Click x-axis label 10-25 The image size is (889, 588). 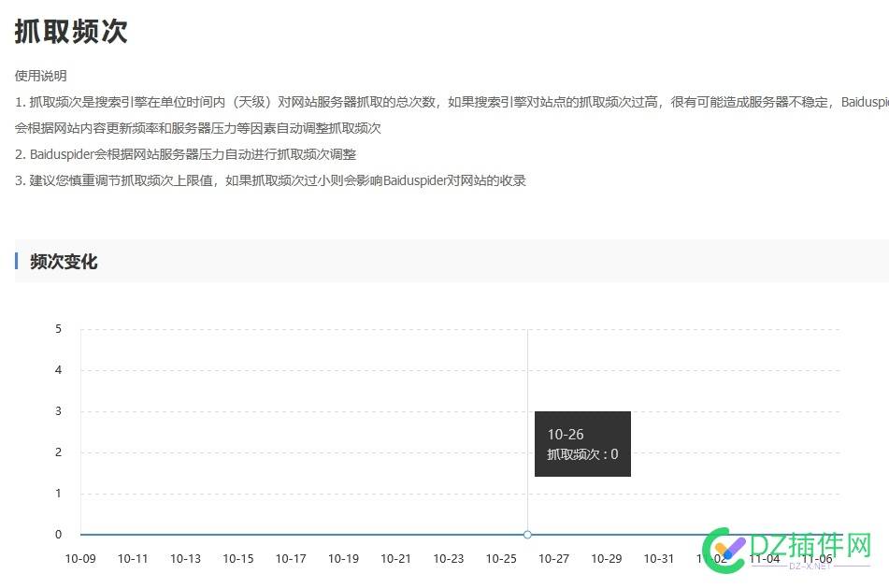(x=501, y=558)
